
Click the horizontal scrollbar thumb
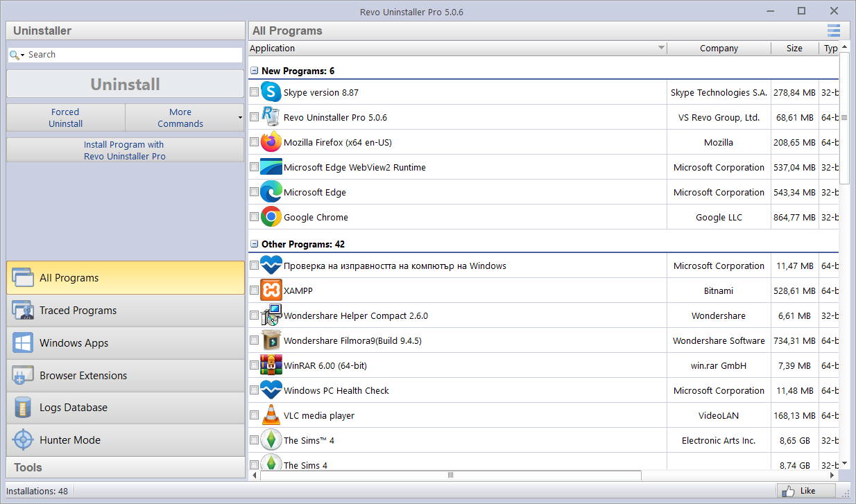[x=450, y=475]
